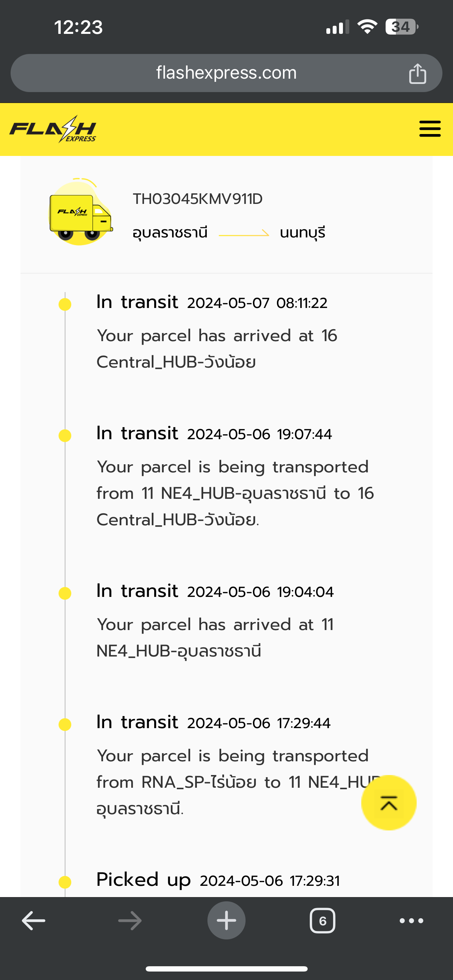Tap the 2024-05-07 08:11:22 timeline dot

pyautogui.click(x=65, y=304)
